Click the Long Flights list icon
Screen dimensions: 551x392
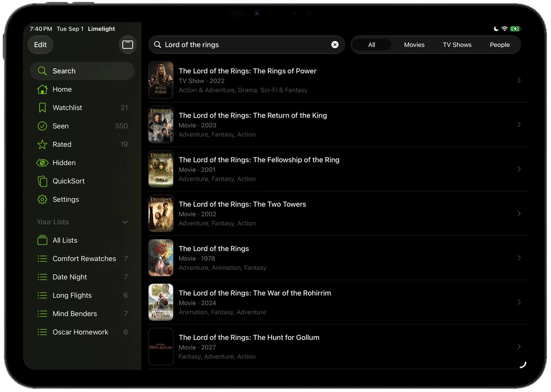(x=42, y=295)
